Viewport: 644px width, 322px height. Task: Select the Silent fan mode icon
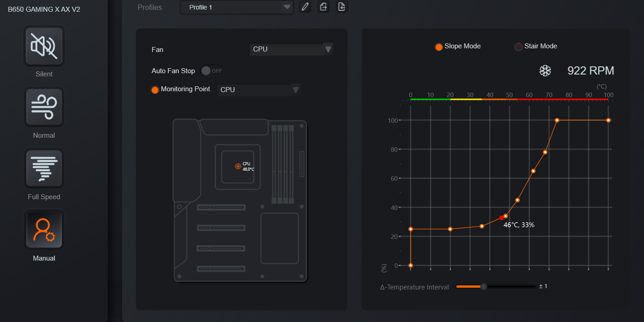tap(44, 46)
